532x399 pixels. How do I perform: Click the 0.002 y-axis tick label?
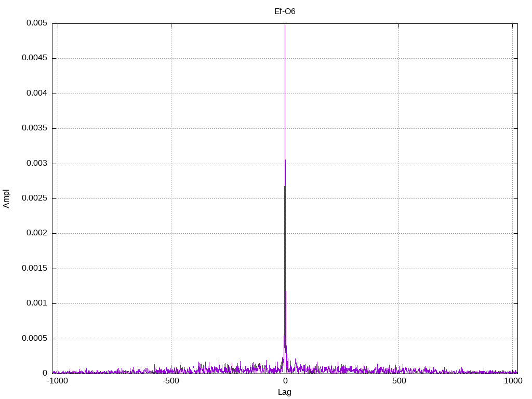pos(37,233)
